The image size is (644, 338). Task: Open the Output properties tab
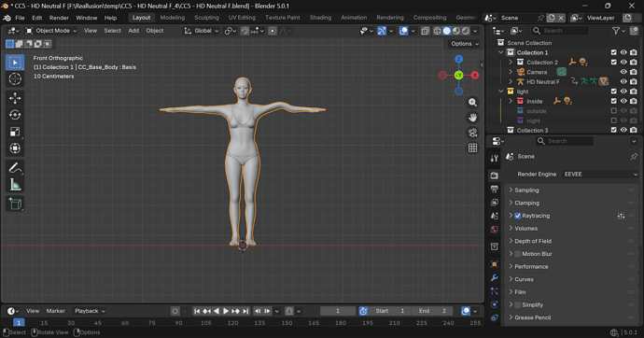[495, 189]
